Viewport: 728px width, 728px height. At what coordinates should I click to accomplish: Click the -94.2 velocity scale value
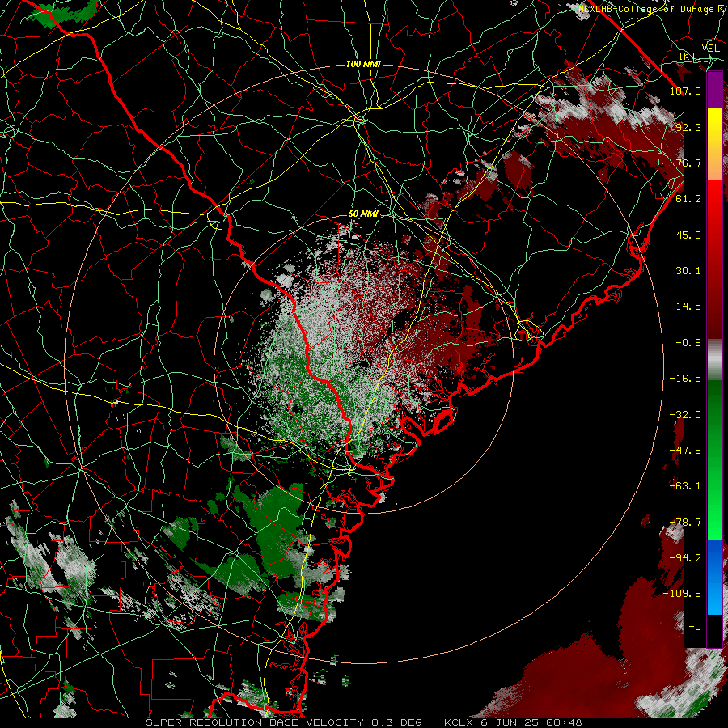[685, 558]
